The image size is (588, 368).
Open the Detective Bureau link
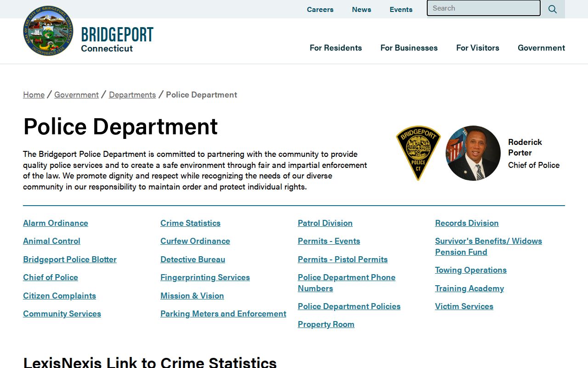[193, 259]
